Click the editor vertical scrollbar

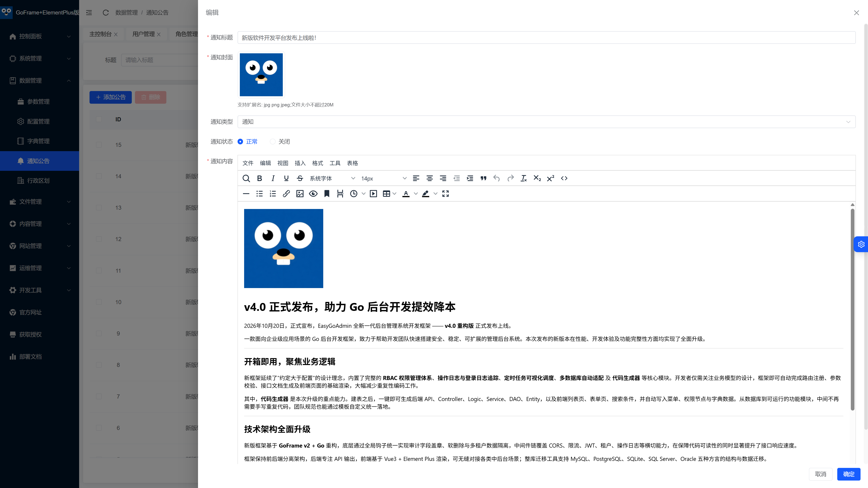click(852, 310)
